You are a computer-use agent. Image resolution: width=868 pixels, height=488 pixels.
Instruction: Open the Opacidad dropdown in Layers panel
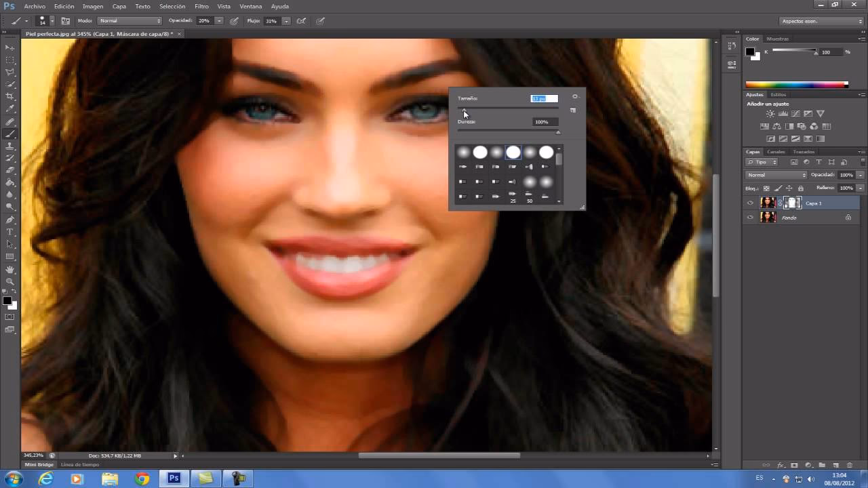pyautogui.click(x=860, y=174)
